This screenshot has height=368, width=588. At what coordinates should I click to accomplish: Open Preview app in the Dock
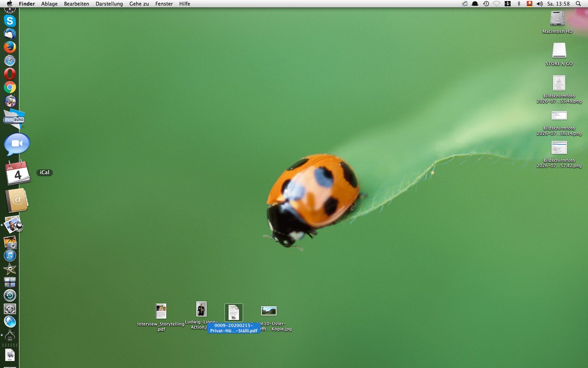click(x=13, y=225)
